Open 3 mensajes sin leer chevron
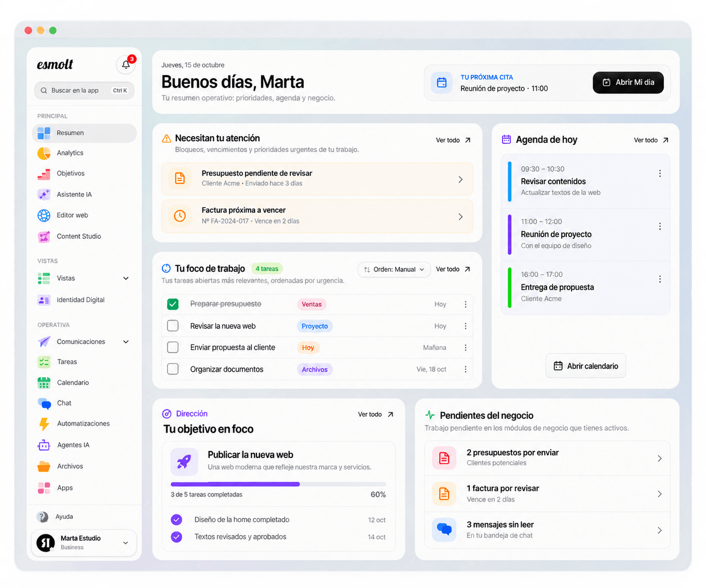706x588 pixels. pos(660,530)
